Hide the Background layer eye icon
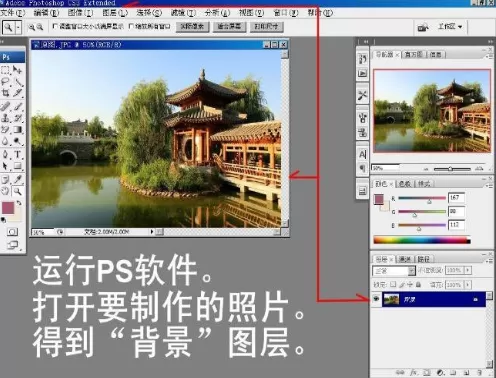The image size is (496, 378). pyautogui.click(x=376, y=299)
